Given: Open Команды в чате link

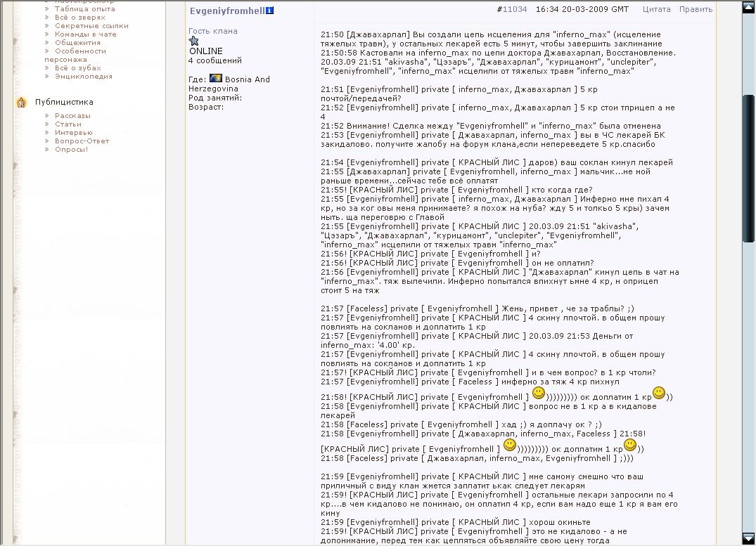Looking at the screenshot, I should tap(85, 34).
